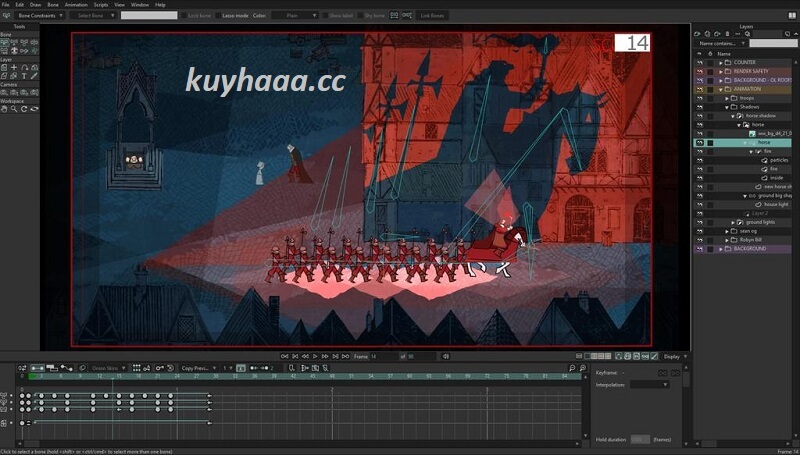
Task: Expand the RENDER SAFETY layer group
Action: click(x=721, y=71)
